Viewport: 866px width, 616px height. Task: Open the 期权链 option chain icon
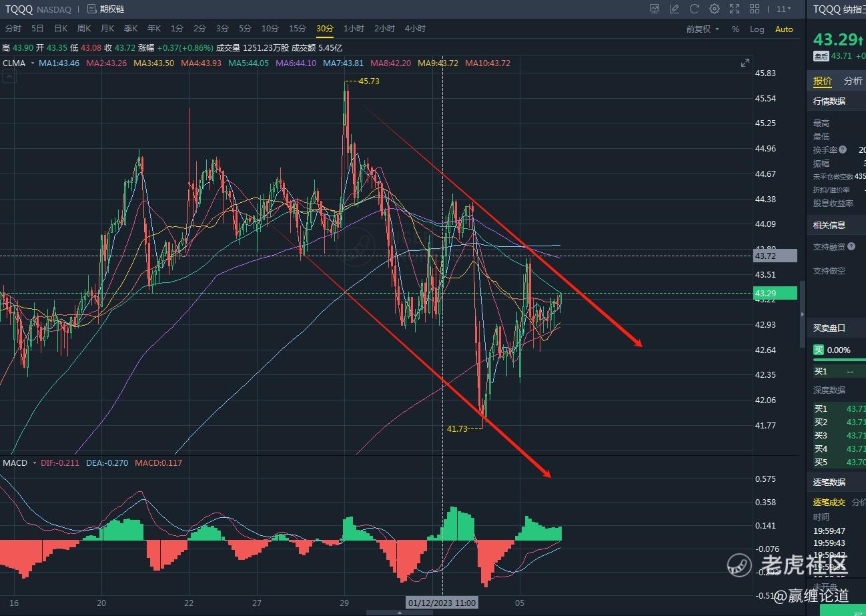pyautogui.click(x=92, y=9)
